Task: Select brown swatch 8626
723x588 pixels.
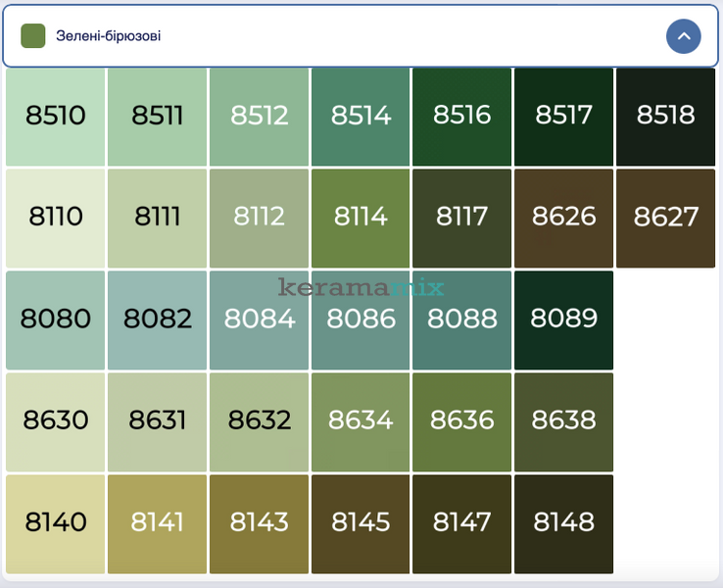Action: [564, 219]
